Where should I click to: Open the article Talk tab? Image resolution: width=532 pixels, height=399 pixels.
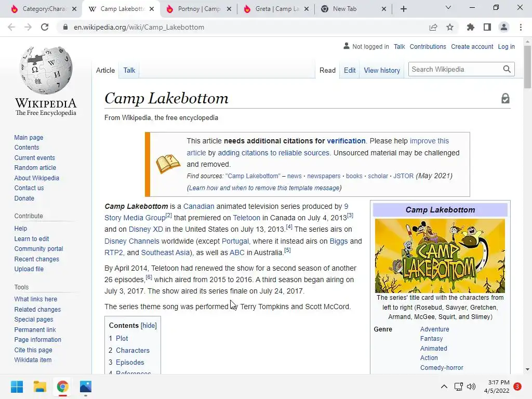point(129,70)
